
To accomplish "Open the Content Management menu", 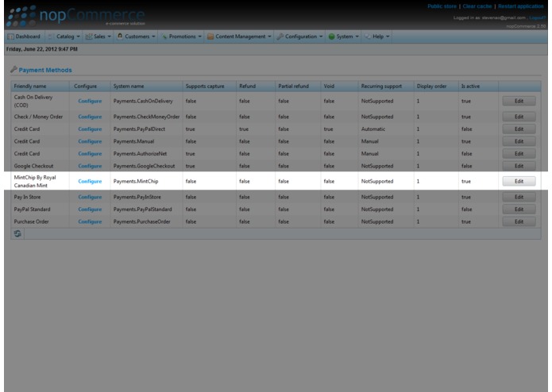I will point(241,37).
